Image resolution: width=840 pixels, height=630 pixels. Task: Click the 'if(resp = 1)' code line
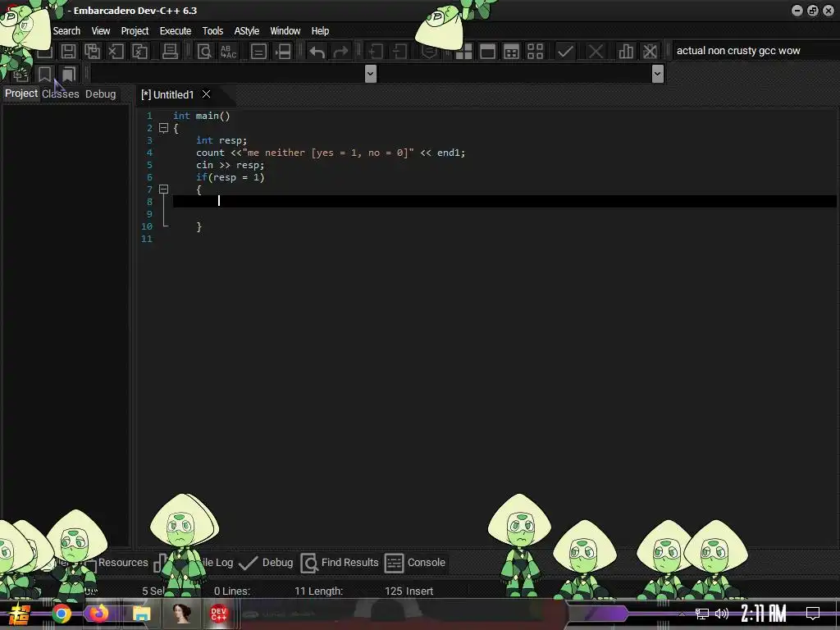pyautogui.click(x=230, y=177)
